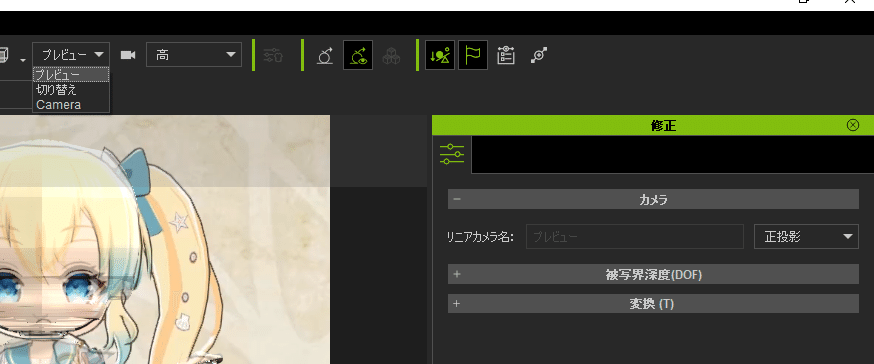Toggle the camera eye preview button
Viewport: 874px width, 364px height.
tap(358, 55)
